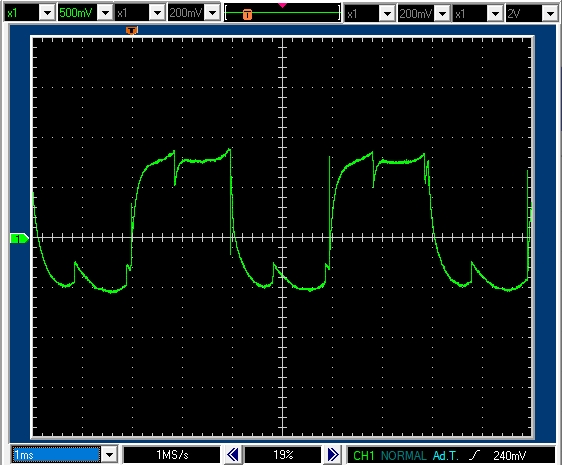Click the pink trigger point triangle at top
Viewport: 562px width, 465px height.
[x=282, y=5]
